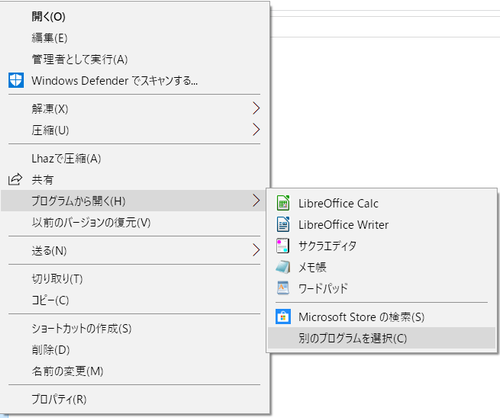This screenshot has height=418, width=500.
Task: Select プログラムから開く(H) entry
Action: pyautogui.click(x=134, y=201)
